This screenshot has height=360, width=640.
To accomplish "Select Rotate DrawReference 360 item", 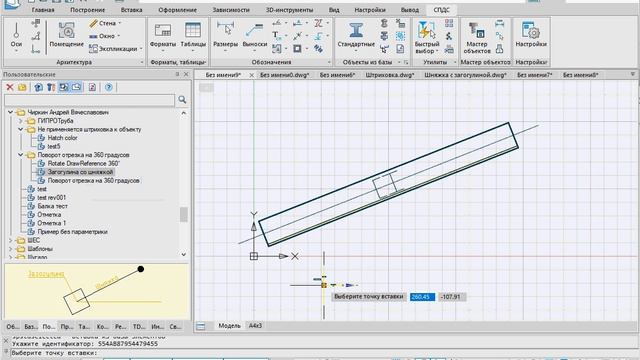I will click(x=84, y=163).
